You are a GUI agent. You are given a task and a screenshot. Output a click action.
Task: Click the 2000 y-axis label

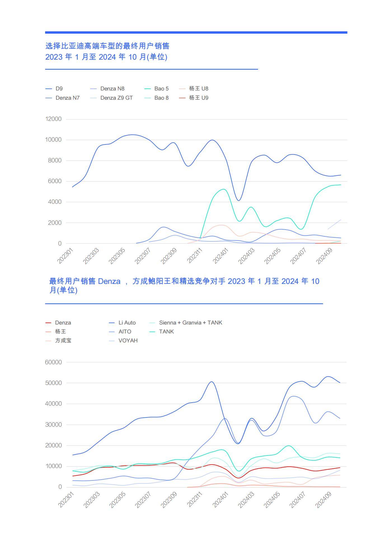pyautogui.click(x=55, y=223)
